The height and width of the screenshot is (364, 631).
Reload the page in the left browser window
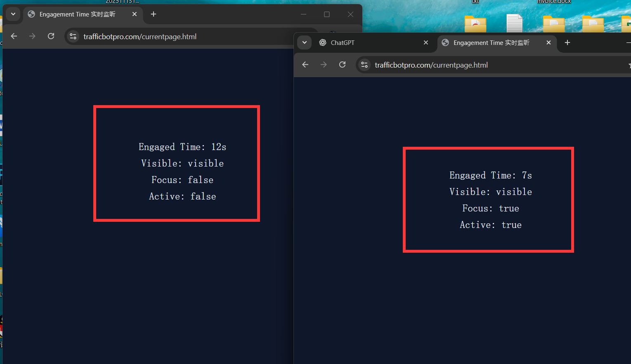pyautogui.click(x=51, y=36)
